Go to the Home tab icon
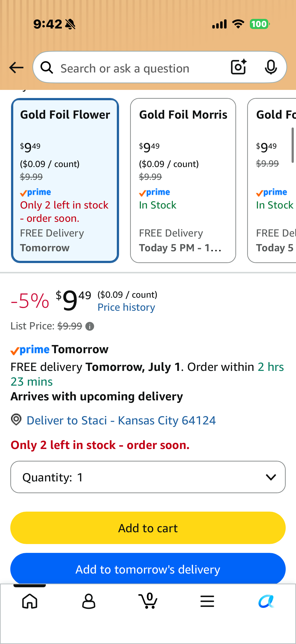The width and height of the screenshot is (296, 644). [x=30, y=601]
